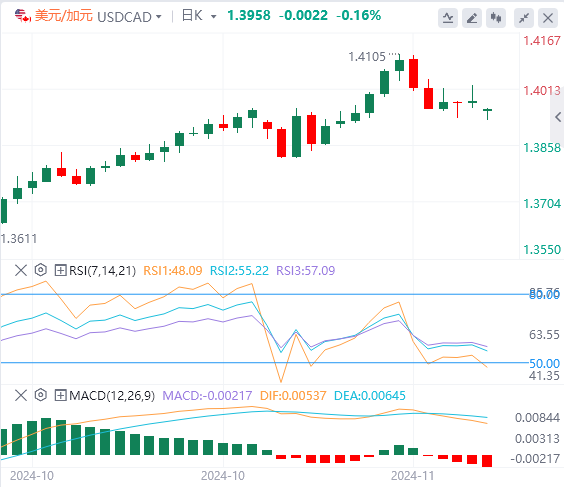The width and height of the screenshot is (564, 487).
Task: Click the change percentage -0.16%
Action: coord(358,15)
